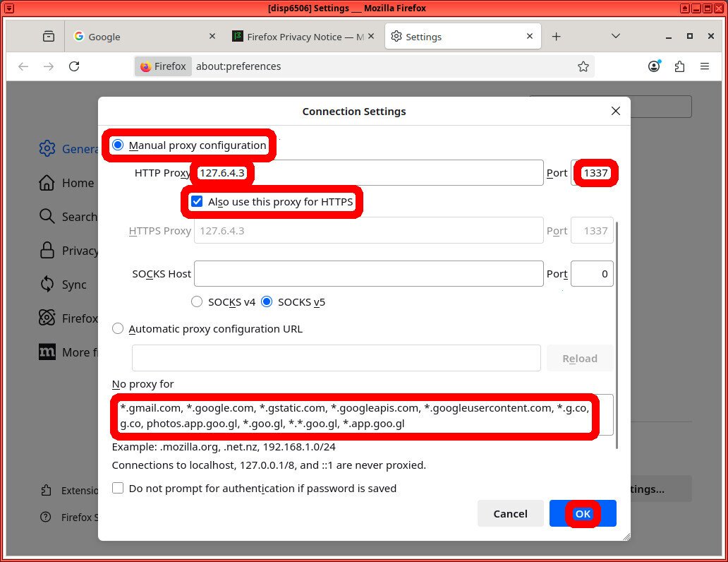The image size is (728, 562).
Task: Open Privacy settings via the lock icon
Action: pos(47,251)
